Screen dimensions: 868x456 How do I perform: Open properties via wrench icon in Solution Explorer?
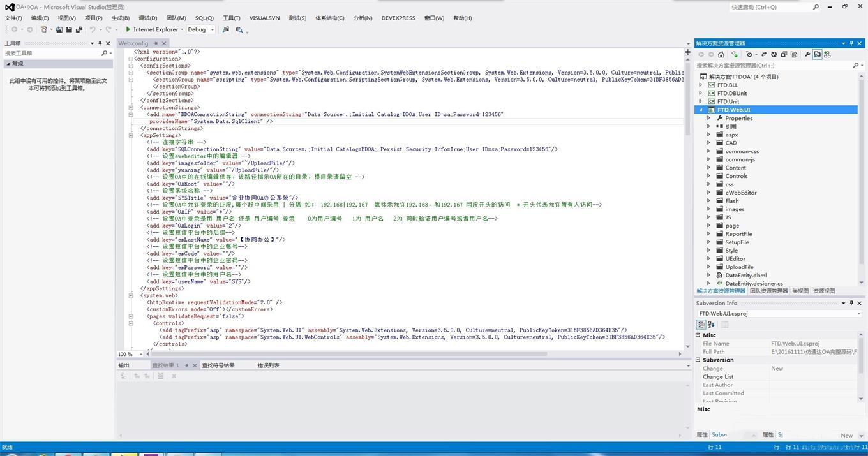pos(807,54)
